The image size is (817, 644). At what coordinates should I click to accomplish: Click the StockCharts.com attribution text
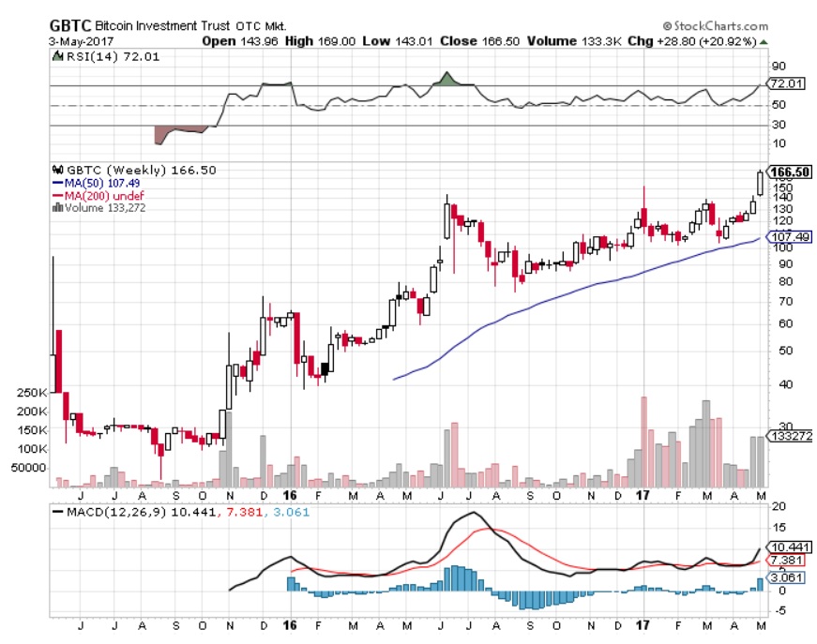click(x=716, y=26)
